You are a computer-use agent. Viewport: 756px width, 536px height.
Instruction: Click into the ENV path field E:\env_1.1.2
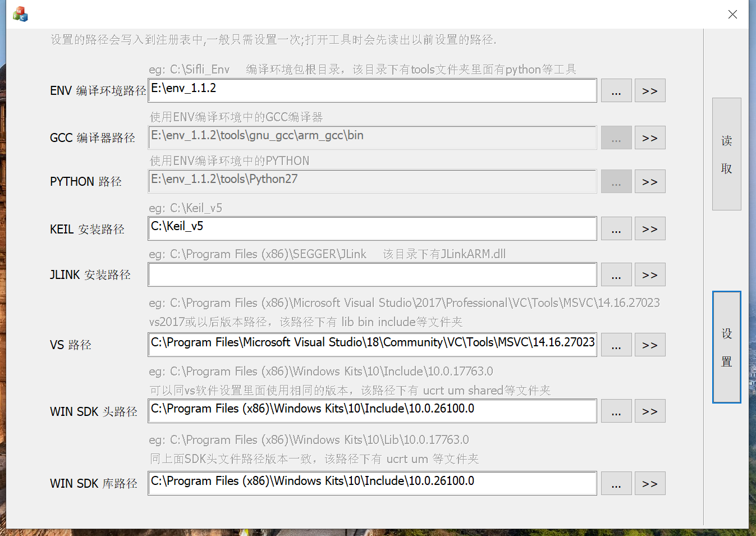tap(373, 91)
